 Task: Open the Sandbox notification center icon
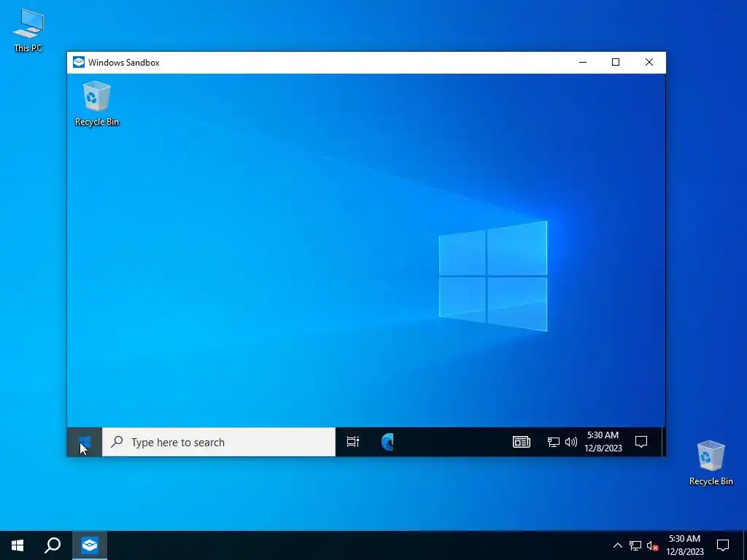641,442
